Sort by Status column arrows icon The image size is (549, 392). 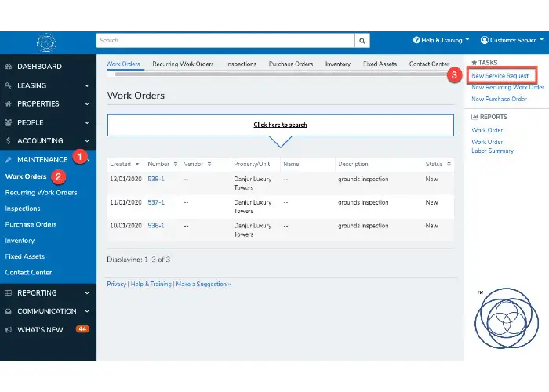click(x=449, y=165)
